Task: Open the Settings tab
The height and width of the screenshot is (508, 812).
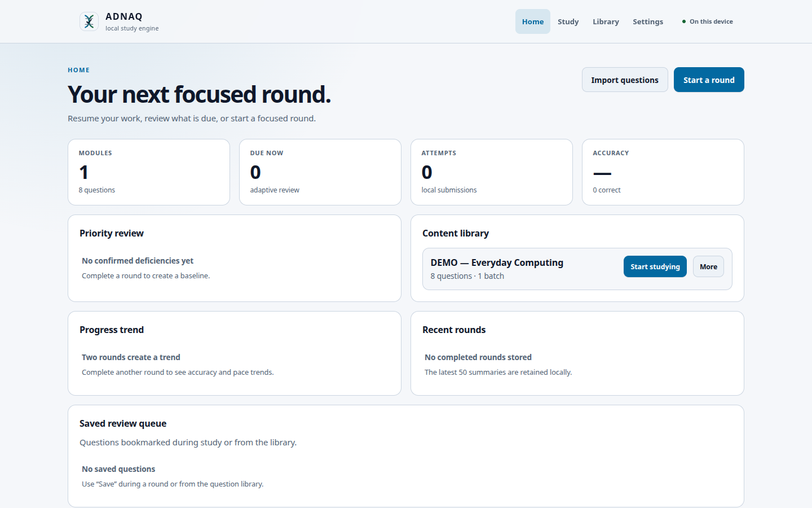Action: pyautogui.click(x=648, y=21)
